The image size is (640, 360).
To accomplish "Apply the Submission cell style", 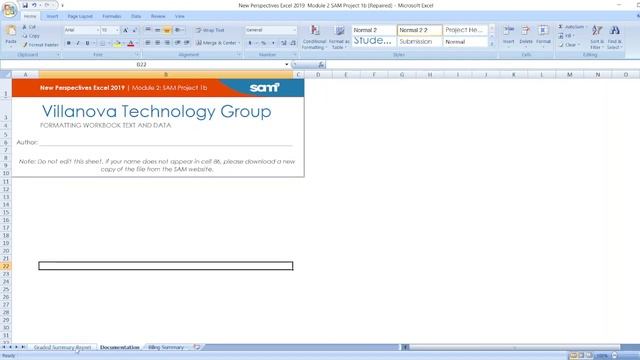I will tap(420, 42).
